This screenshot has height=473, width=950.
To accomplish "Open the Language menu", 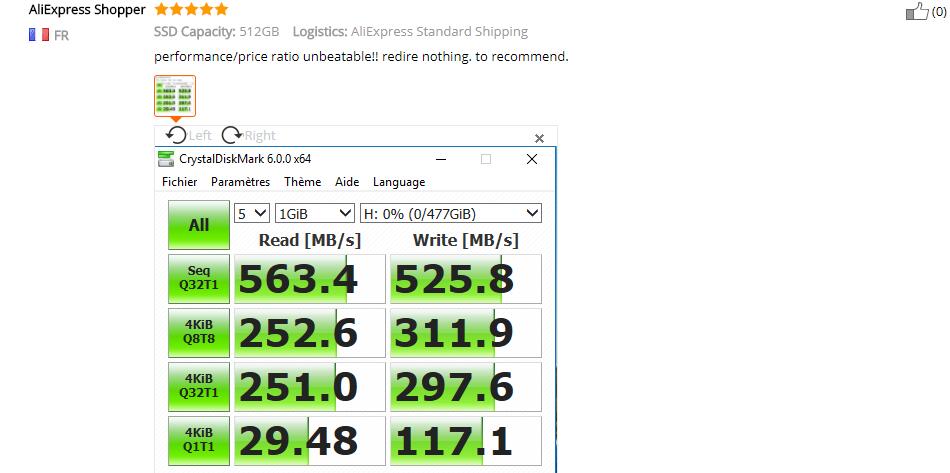I will [x=399, y=182].
